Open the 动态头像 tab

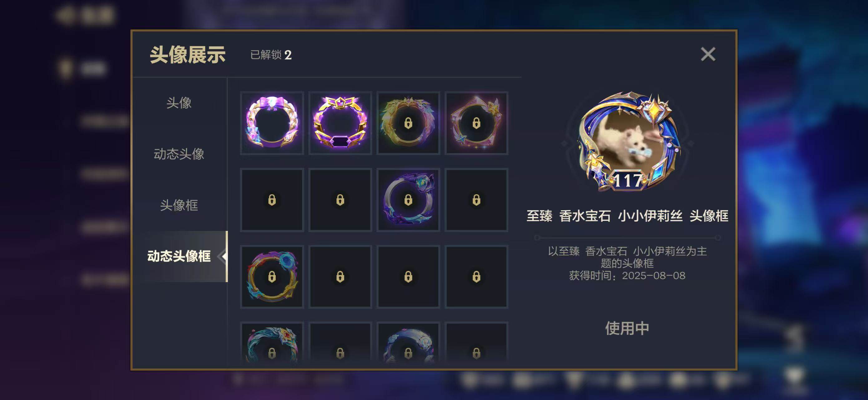(179, 154)
